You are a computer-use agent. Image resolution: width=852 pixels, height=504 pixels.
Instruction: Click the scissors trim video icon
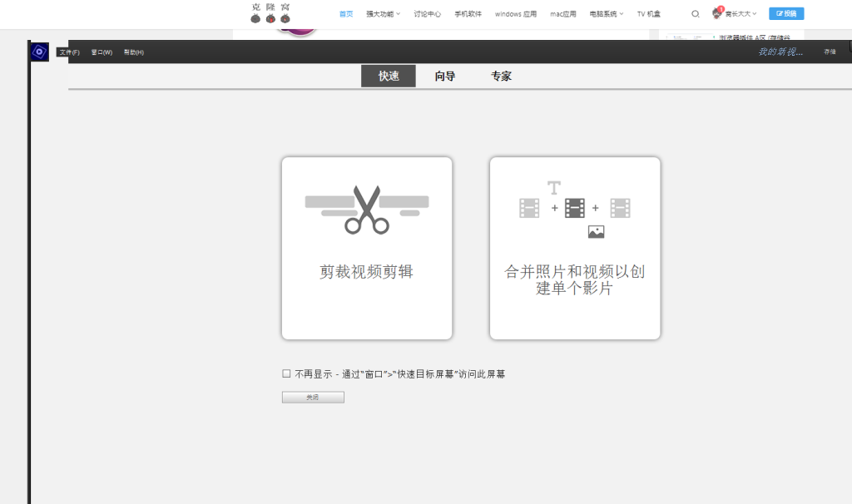(x=367, y=210)
